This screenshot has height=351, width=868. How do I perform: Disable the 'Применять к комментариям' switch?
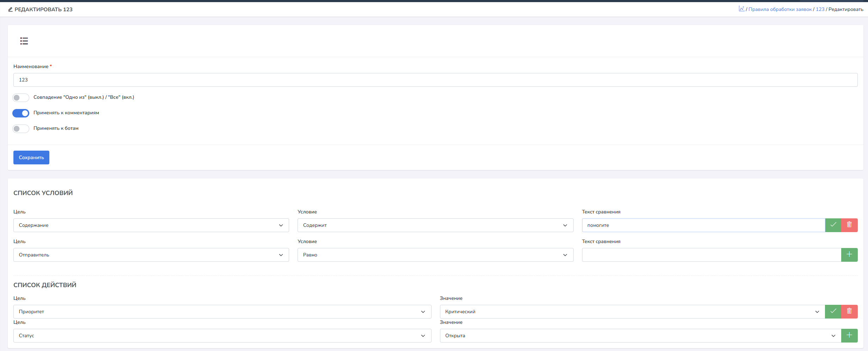pyautogui.click(x=21, y=113)
